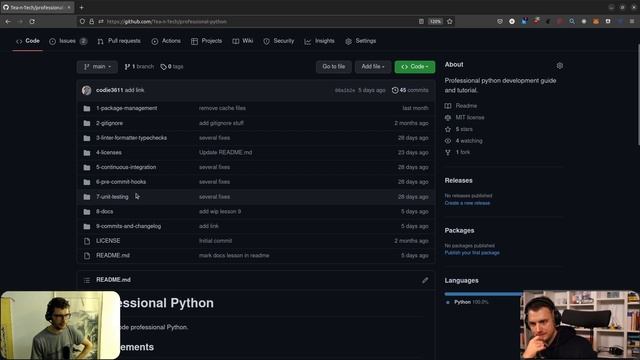Open the Issues tab
The width and height of the screenshot is (640, 360).
coord(68,41)
